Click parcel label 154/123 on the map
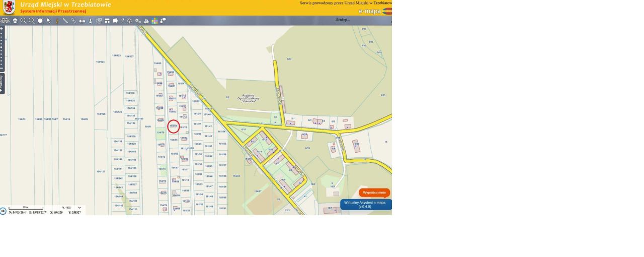 [116, 55]
